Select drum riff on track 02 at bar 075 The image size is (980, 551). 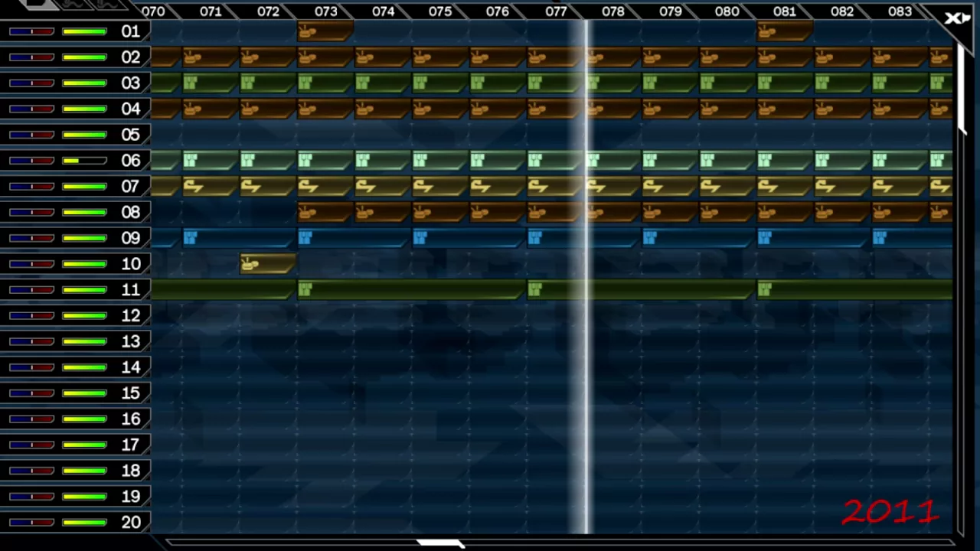440,57
